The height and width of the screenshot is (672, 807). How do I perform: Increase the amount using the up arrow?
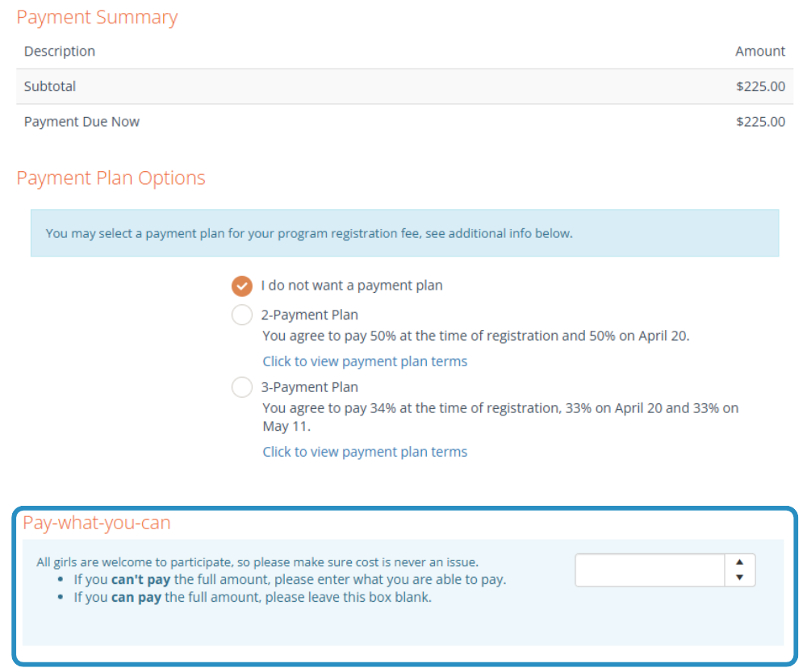[740, 562]
